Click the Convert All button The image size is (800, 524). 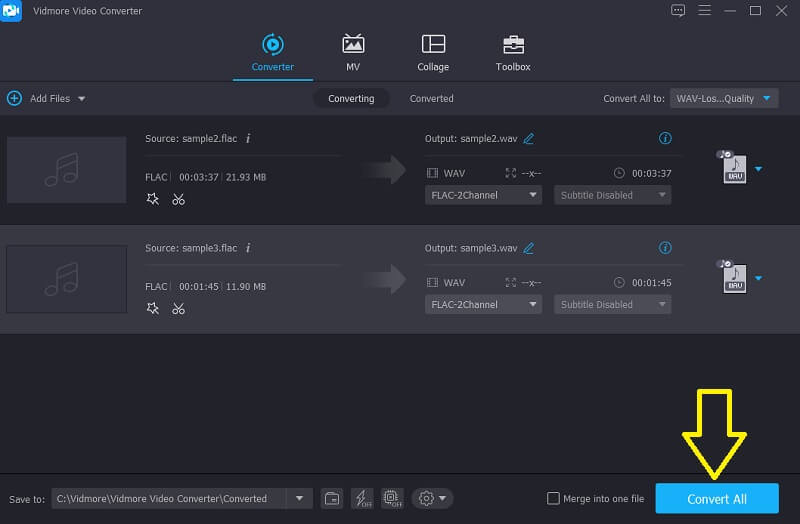[717, 498]
